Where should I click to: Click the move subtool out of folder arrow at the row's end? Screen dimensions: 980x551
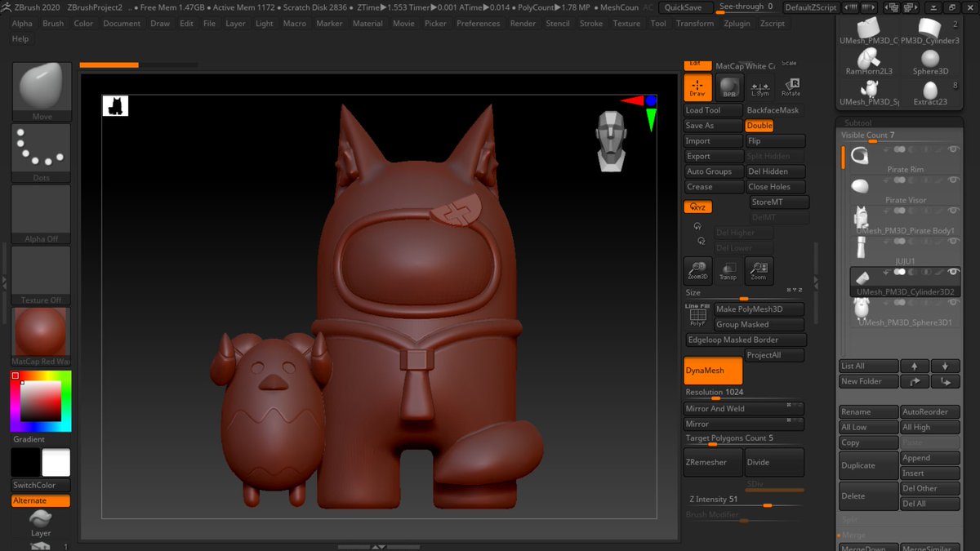[945, 381]
